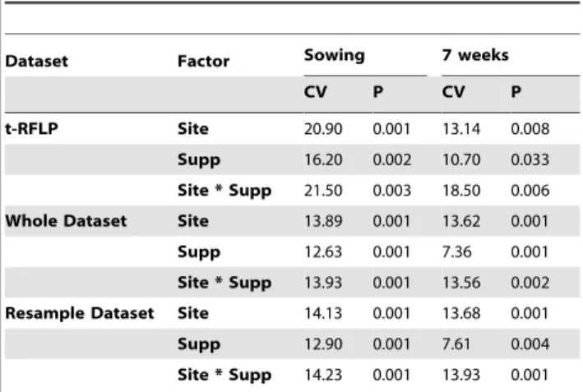
Task: Click the Dataset column header
Action: point(36,62)
